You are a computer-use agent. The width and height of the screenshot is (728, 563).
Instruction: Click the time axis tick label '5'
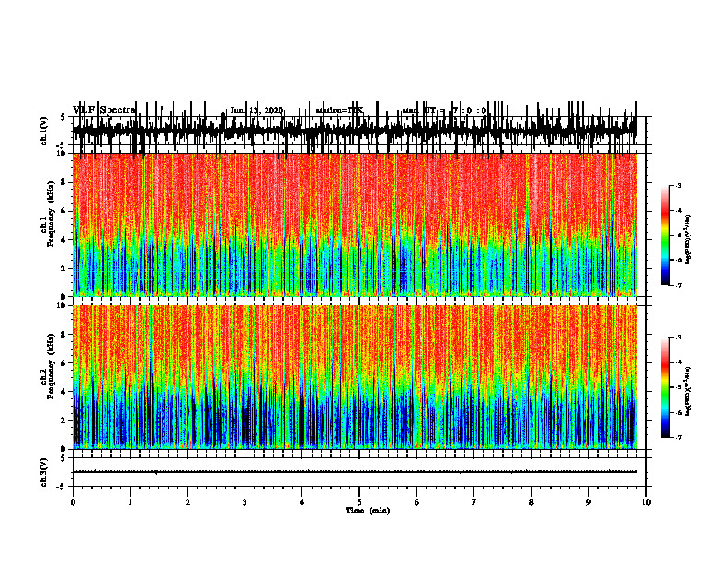pos(359,502)
